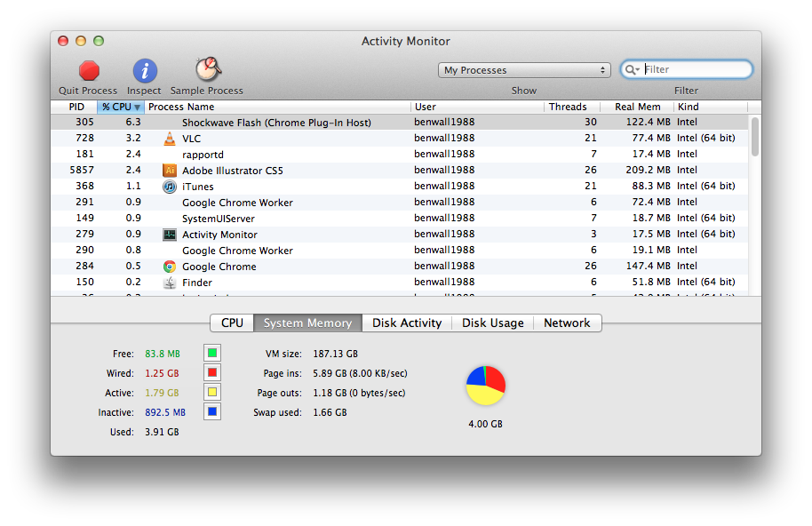Open the My Processes dropdown
The image size is (812, 526).
click(x=524, y=70)
